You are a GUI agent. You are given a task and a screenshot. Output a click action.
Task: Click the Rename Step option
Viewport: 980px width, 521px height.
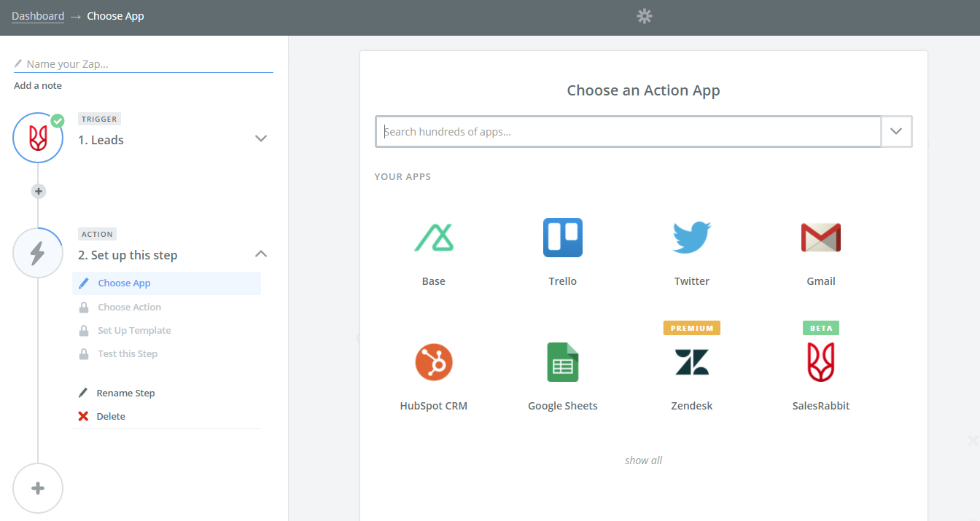125,393
